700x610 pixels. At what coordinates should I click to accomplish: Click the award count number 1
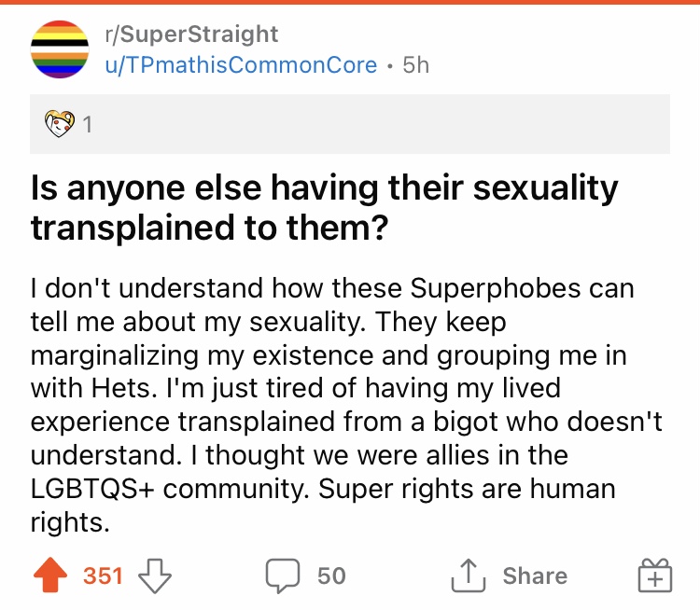click(x=88, y=124)
